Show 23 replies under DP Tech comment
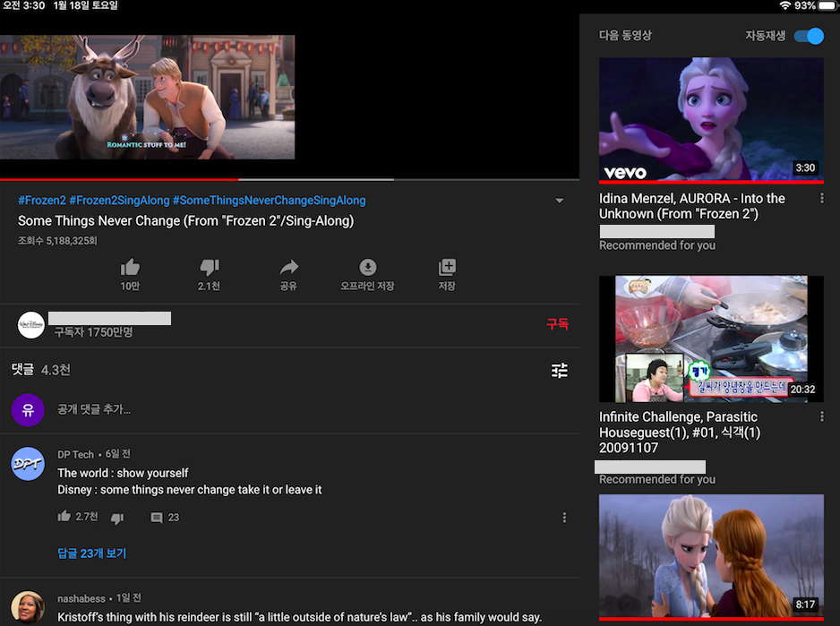 [92, 553]
